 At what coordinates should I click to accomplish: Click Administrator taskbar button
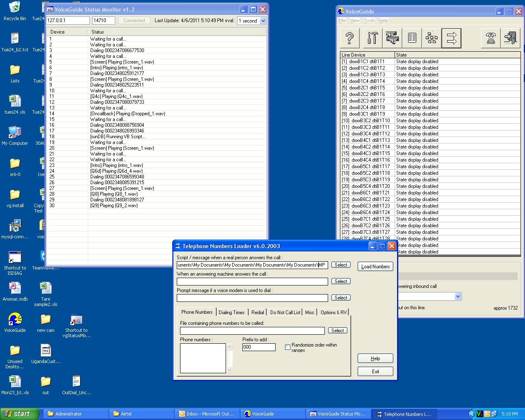[x=77, y=414]
